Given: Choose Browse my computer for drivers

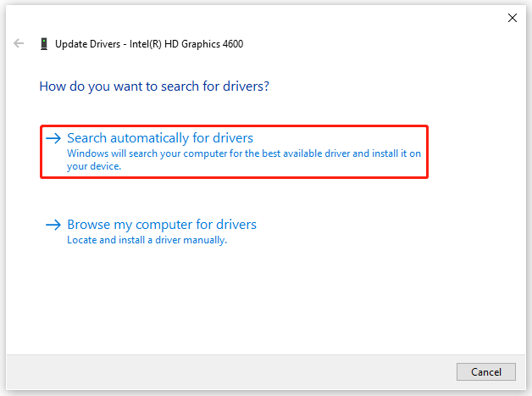Looking at the screenshot, I should point(162,225).
